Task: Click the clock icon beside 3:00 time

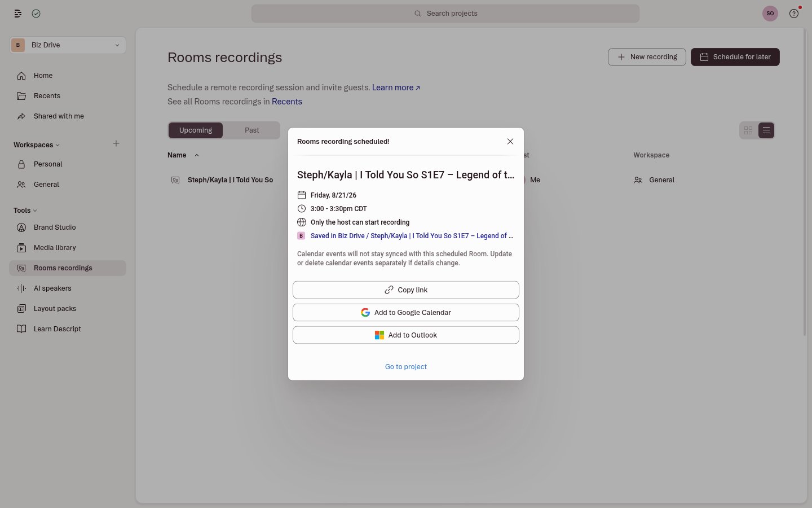Action: (x=302, y=209)
